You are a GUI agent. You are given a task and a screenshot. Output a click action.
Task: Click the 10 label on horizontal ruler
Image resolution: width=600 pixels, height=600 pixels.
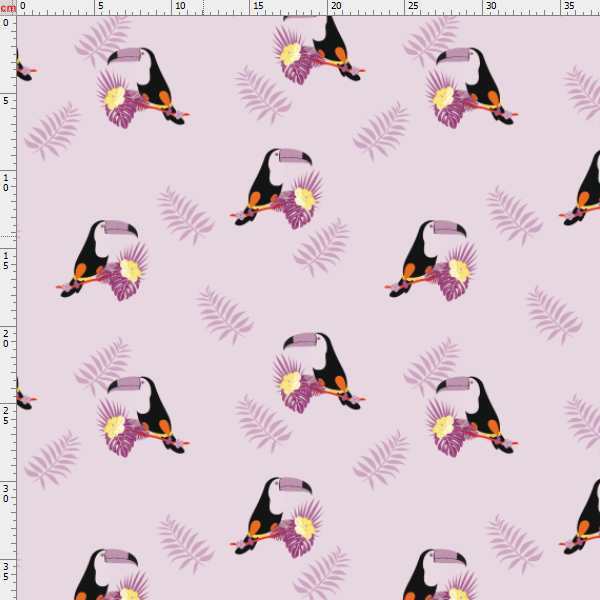[180, 6]
